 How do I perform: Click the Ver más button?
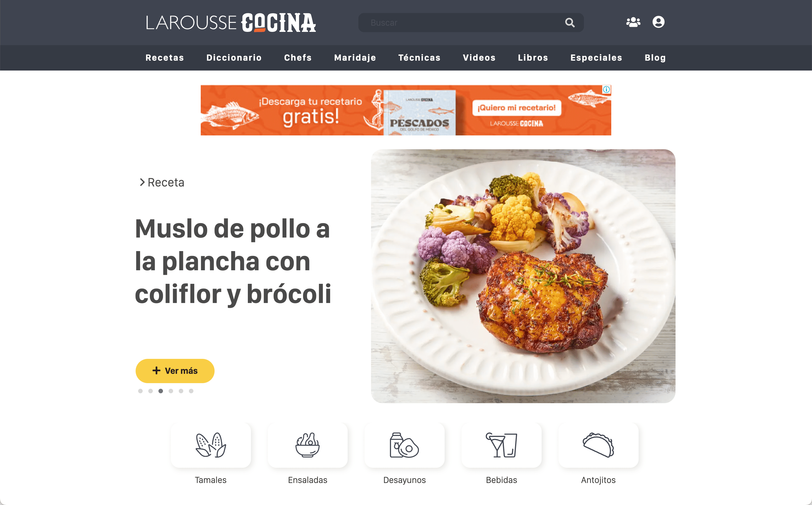point(175,371)
